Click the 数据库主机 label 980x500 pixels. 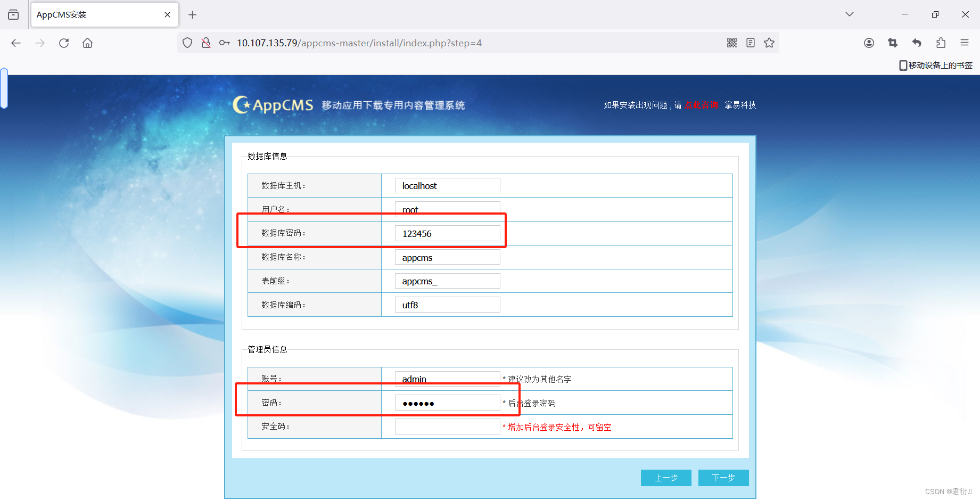pyautogui.click(x=283, y=185)
